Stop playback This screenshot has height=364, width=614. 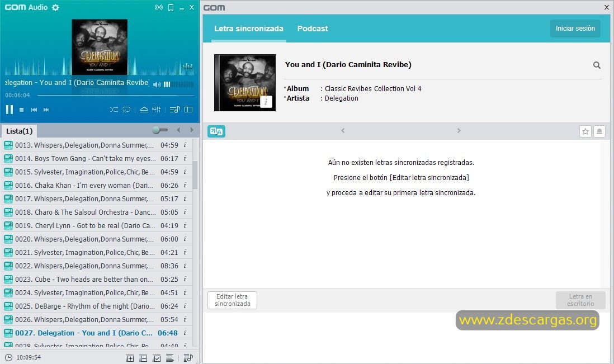pos(22,110)
